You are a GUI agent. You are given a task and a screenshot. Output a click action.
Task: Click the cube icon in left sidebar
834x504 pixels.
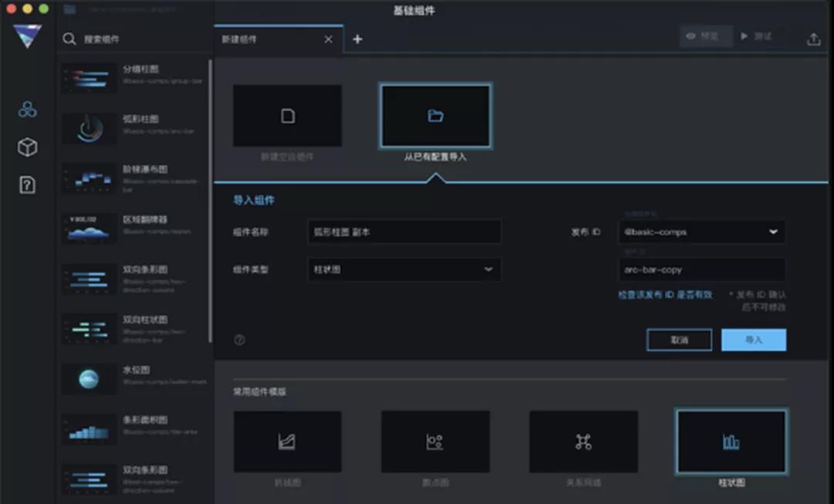point(28,147)
